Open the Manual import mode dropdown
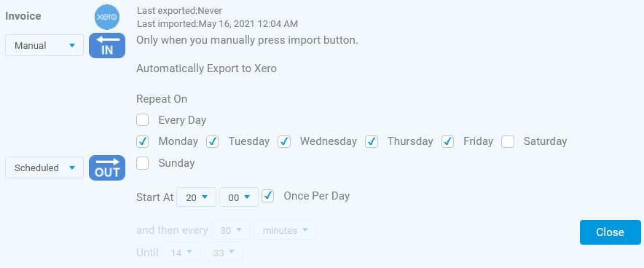Screen dimensions: 644x268 click(44, 45)
